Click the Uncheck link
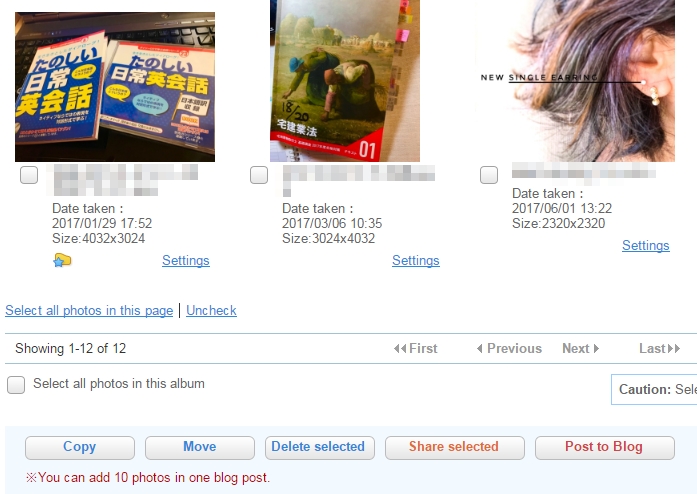The height and width of the screenshot is (494, 697). point(211,310)
